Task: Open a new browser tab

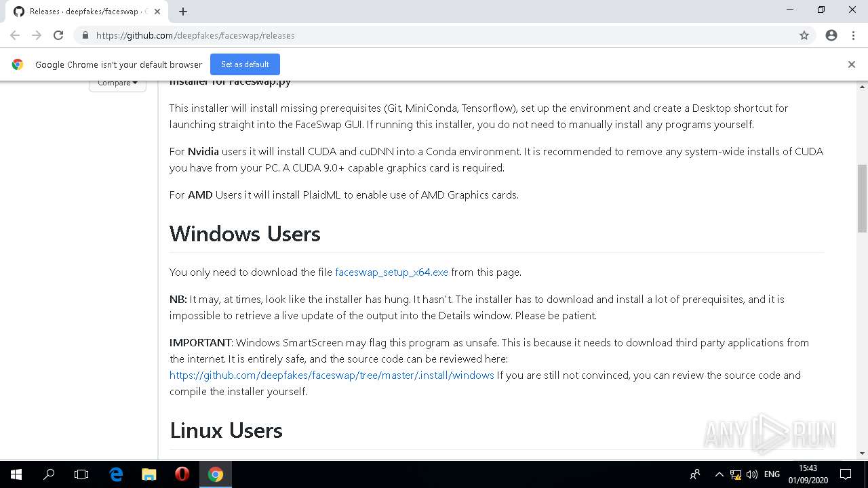Action: point(183,12)
